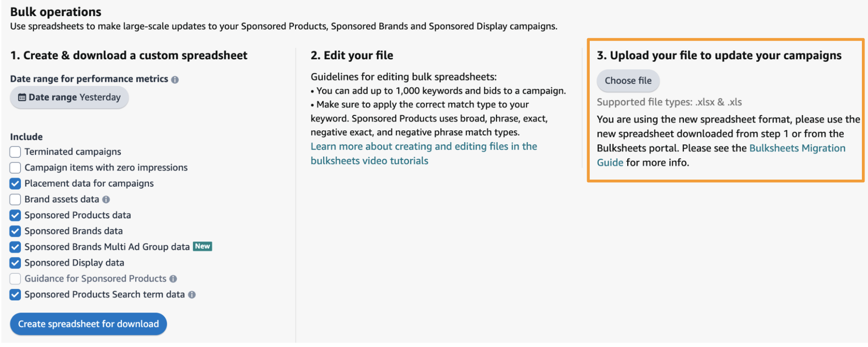The image size is (868, 347).
Task: Check Campaign items with zero impressions
Action: coord(15,167)
